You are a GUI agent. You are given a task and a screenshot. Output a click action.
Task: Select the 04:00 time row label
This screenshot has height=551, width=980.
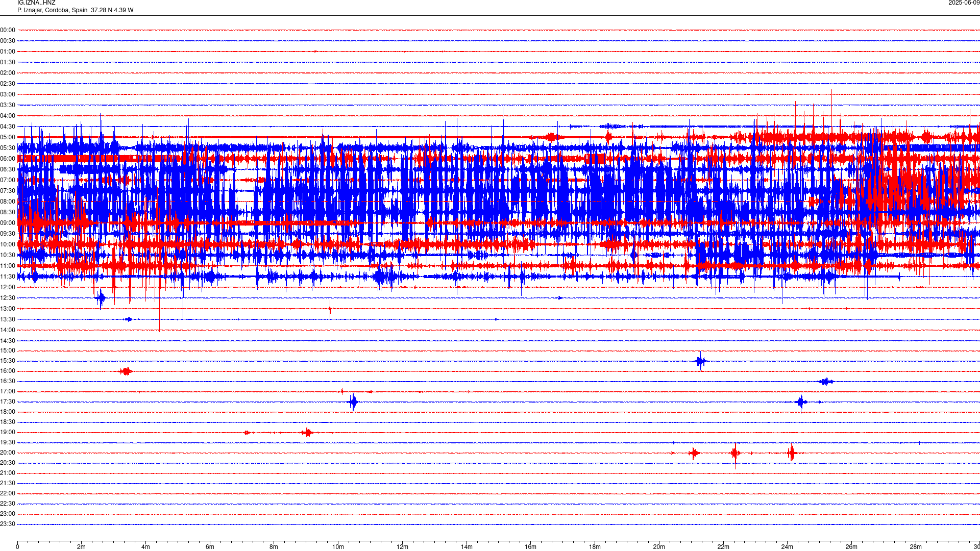click(x=8, y=116)
